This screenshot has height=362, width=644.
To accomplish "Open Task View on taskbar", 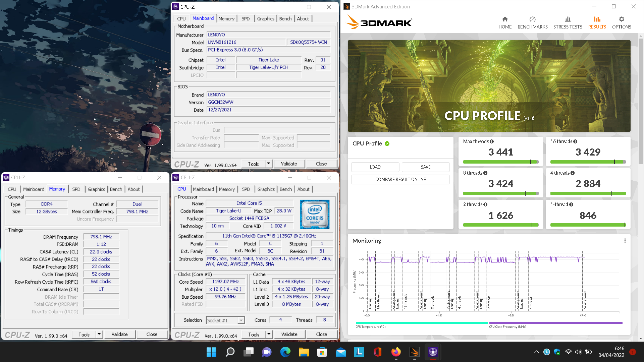I will point(249,352).
